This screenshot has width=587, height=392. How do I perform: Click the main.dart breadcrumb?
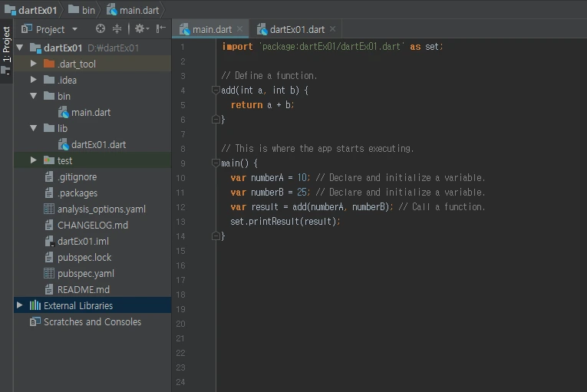[x=133, y=10]
